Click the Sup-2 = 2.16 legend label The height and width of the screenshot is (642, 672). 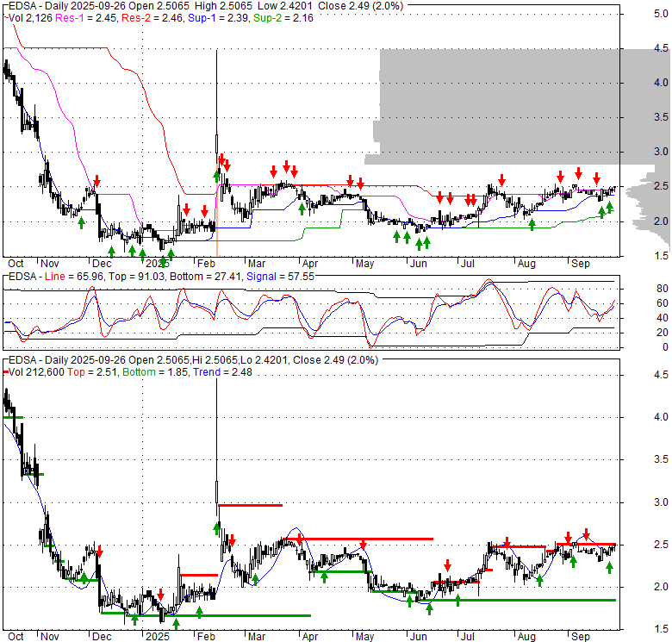tap(283, 18)
